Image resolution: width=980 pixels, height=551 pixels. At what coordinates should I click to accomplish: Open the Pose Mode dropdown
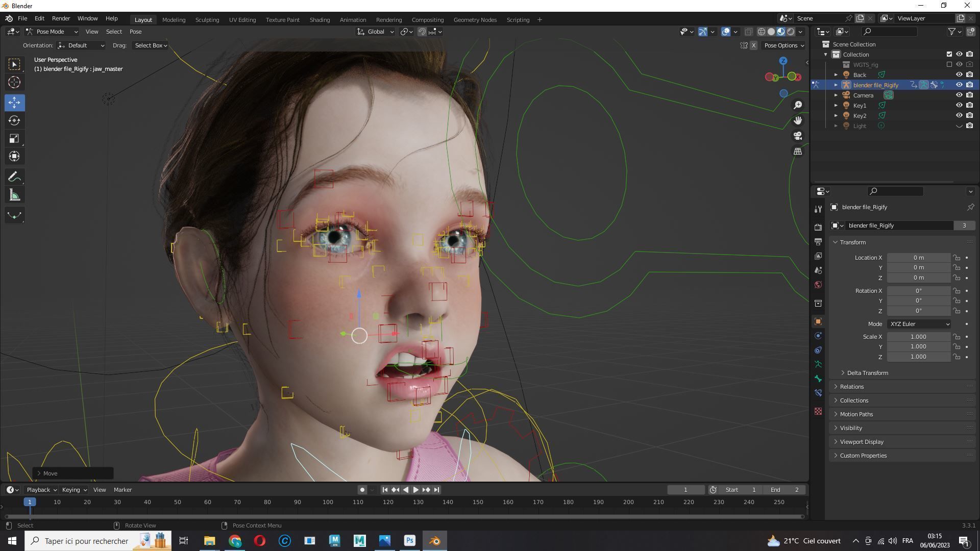52,32
